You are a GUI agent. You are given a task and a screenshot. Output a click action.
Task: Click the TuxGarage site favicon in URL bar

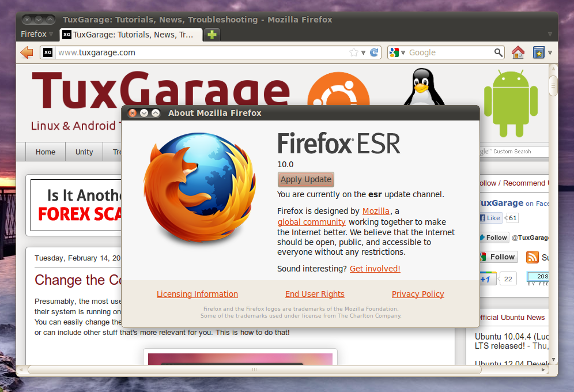coord(48,52)
